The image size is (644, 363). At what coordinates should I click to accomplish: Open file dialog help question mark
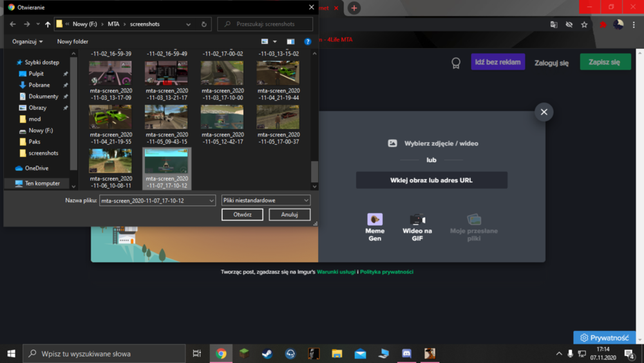click(307, 41)
